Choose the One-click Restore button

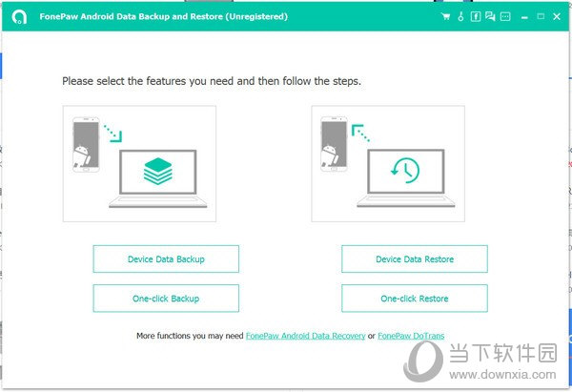414,299
